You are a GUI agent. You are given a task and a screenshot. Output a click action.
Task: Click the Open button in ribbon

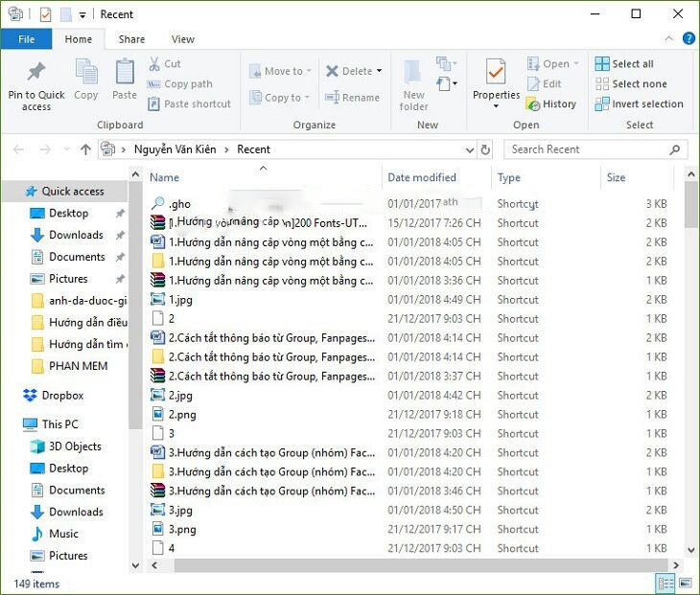tap(552, 64)
